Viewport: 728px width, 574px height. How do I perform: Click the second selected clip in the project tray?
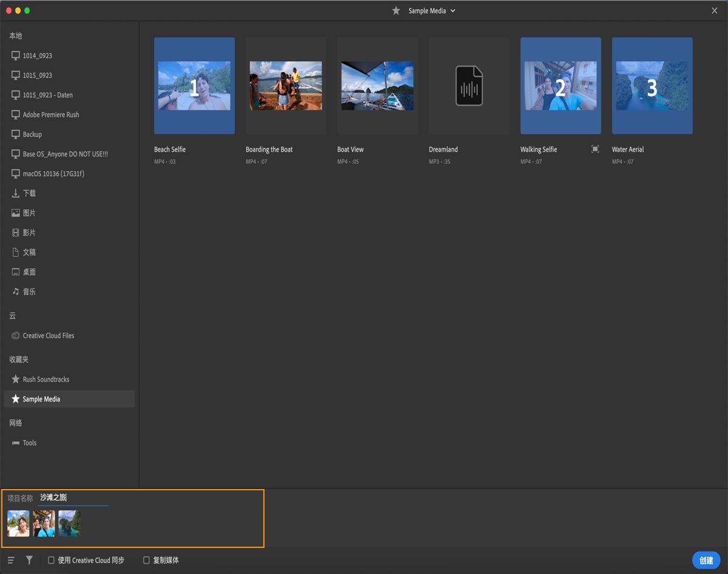pyautogui.click(x=44, y=523)
